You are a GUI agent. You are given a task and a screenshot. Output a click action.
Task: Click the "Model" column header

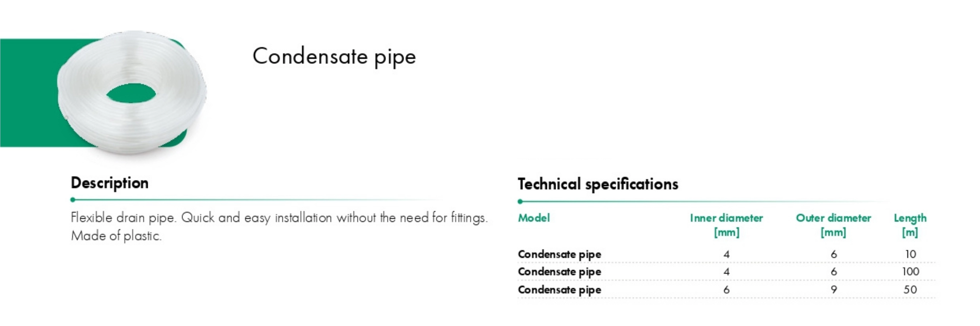[534, 218]
